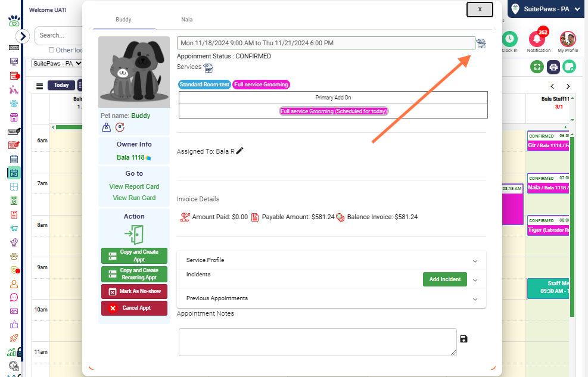Expand the Service Profile section
The width and height of the screenshot is (588, 377).
coord(331,260)
